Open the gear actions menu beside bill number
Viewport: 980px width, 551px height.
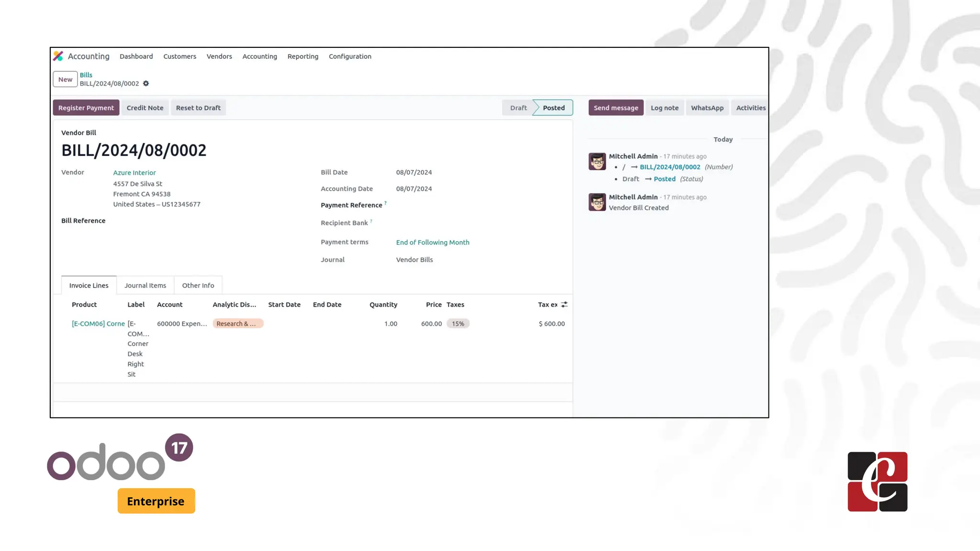click(146, 84)
